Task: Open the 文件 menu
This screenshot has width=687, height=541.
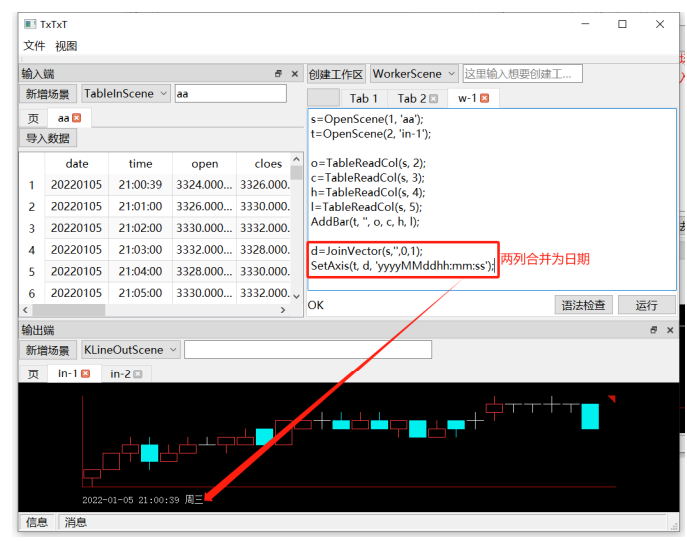Action: [x=34, y=46]
